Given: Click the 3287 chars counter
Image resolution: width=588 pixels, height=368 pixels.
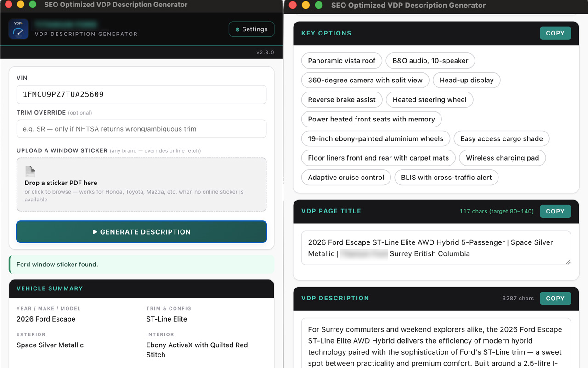Looking at the screenshot, I should (518, 298).
